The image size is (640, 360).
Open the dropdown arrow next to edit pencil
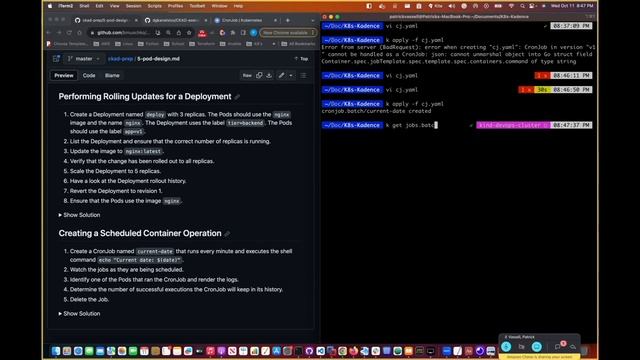[291, 76]
